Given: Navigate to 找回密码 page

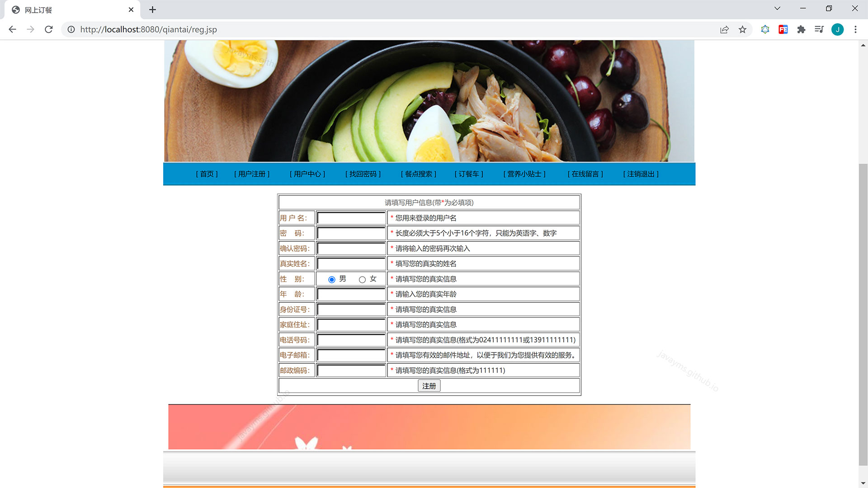Looking at the screenshot, I should [x=362, y=174].
